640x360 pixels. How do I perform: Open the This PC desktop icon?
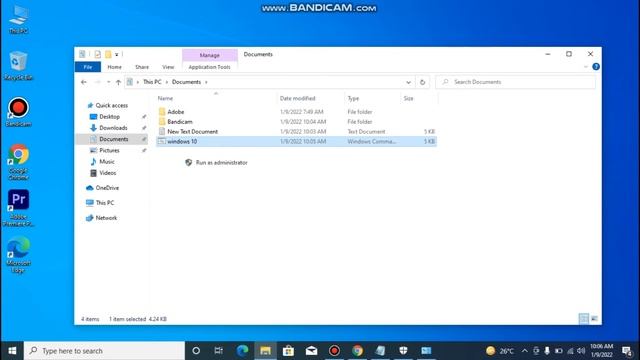pyautogui.click(x=18, y=19)
